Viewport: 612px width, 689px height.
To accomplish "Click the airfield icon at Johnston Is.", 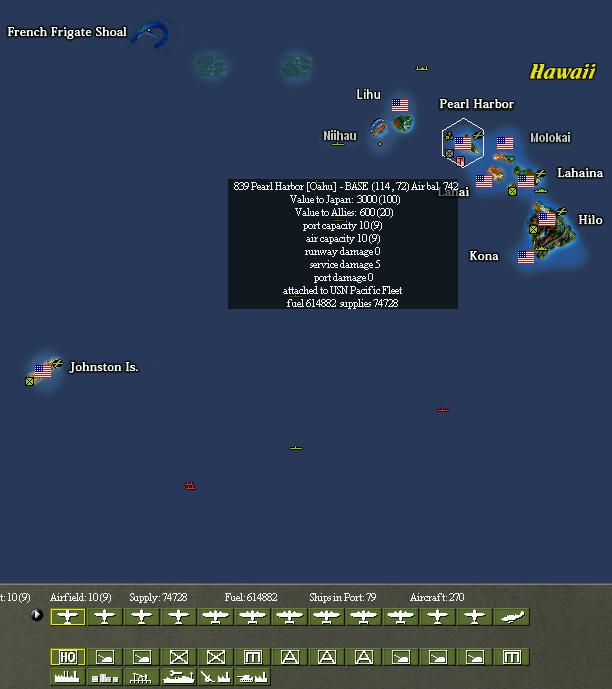I will (58, 363).
